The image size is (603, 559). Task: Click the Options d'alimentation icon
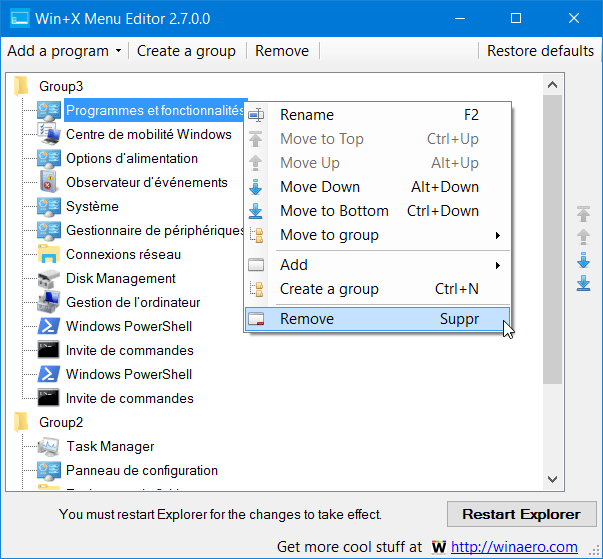click(49, 159)
